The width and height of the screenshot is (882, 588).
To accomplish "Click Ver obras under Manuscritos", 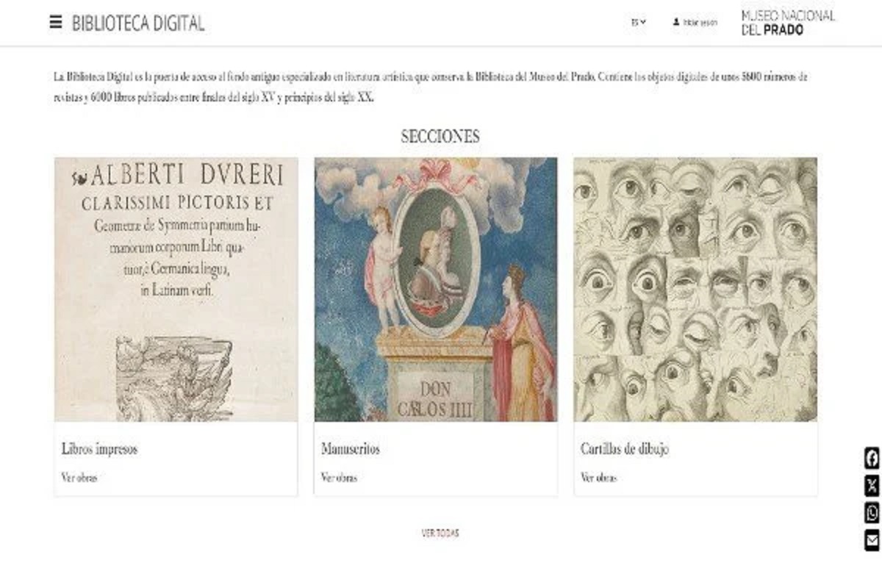I will coord(339,478).
